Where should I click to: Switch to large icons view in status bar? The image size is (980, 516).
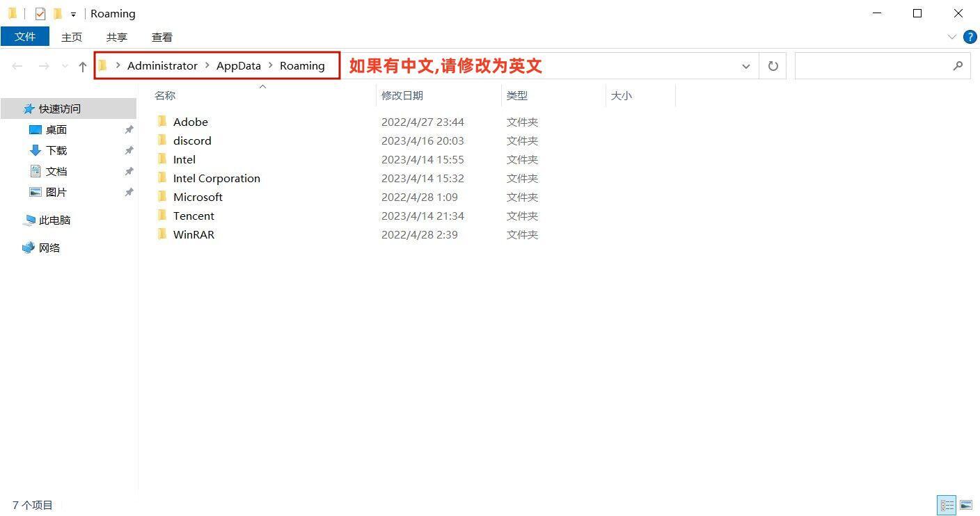(x=966, y=505)
